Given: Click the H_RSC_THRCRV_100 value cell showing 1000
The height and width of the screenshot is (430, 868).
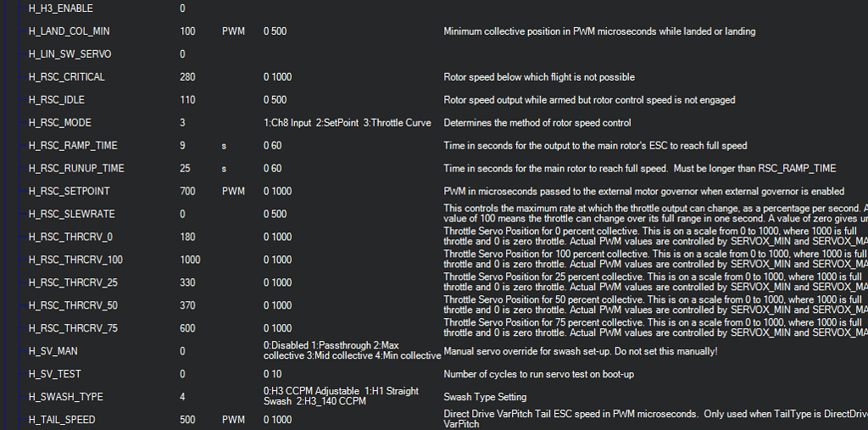Looking at the screenshot, I should pyautogui.click(x=190, y=260).
